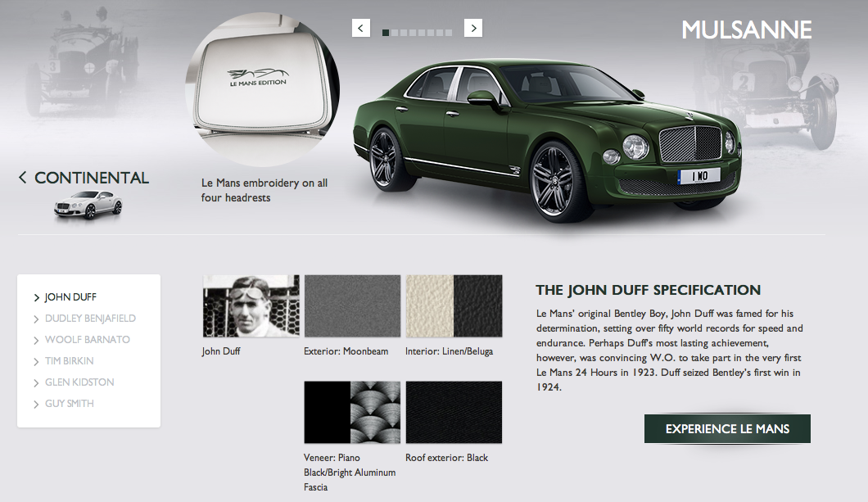Click the Experience Le Mans button
The height and width of the screenshot is (502, 868).
click(727, 429)
